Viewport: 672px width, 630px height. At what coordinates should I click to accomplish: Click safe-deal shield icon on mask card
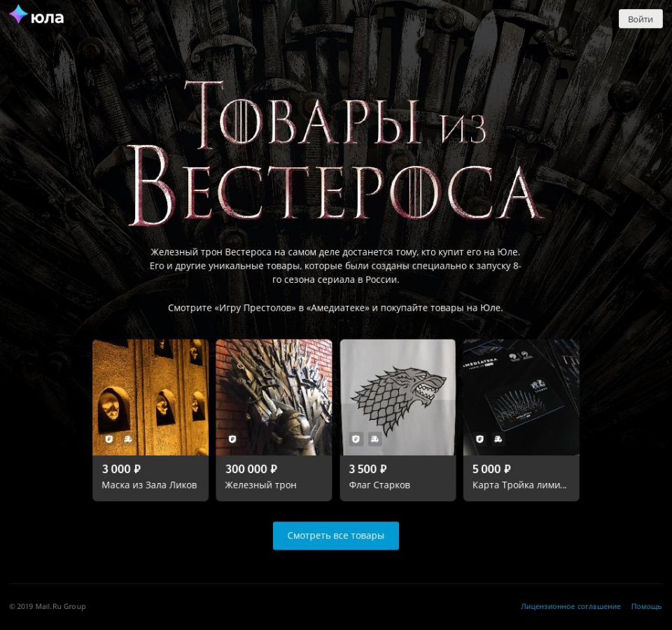click(109, 440)
